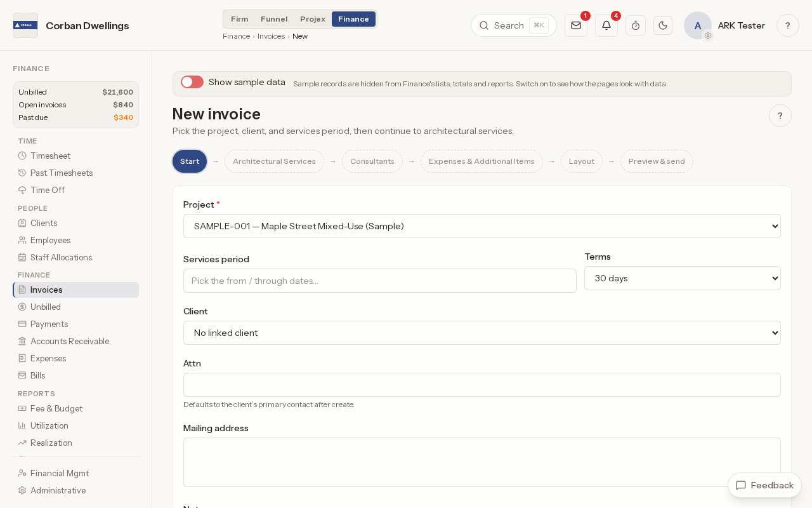Open Timesheet in the sidebar
The image size is (812, 508).
[x=75, y=156]
